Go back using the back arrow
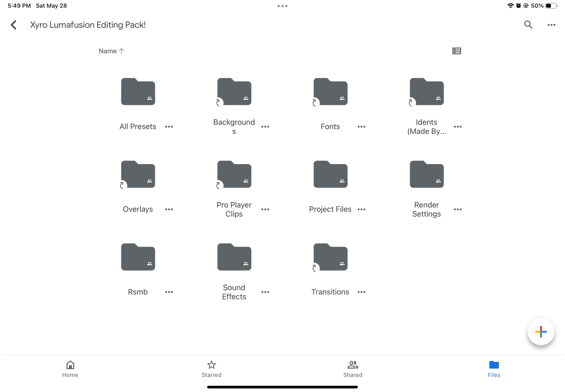The width and height of the screenshot is (565, 392). point(14,25)
